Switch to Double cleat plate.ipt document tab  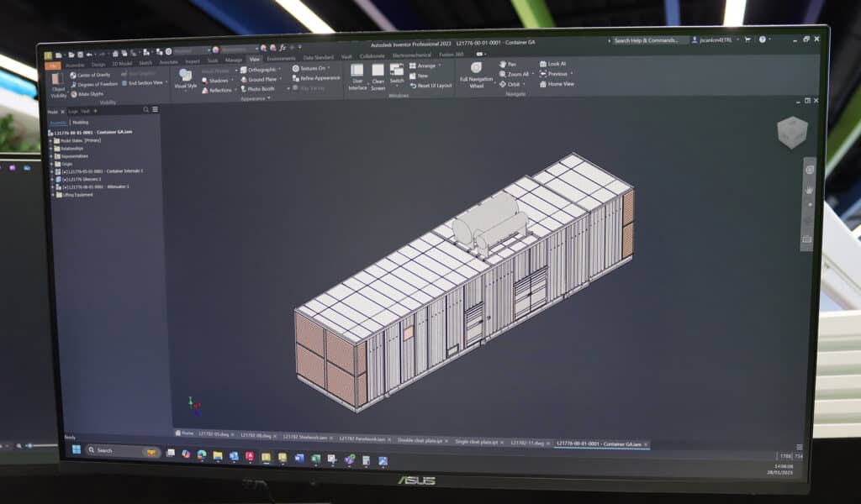point(422,440)
